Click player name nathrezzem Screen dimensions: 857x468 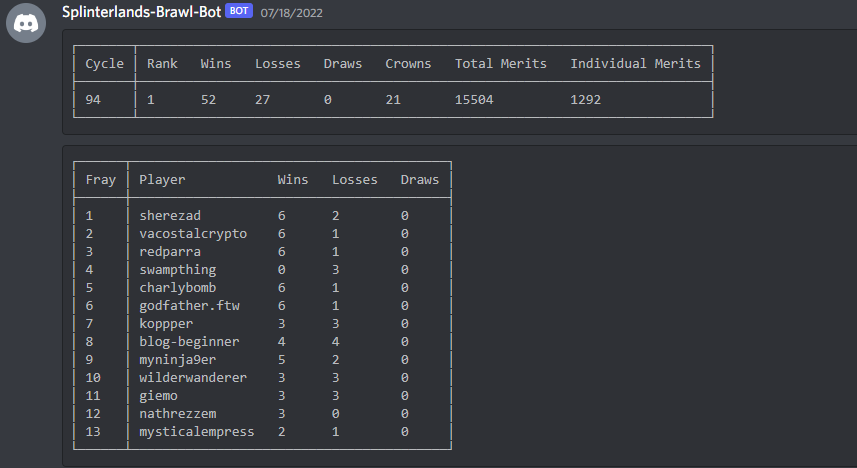178,414
